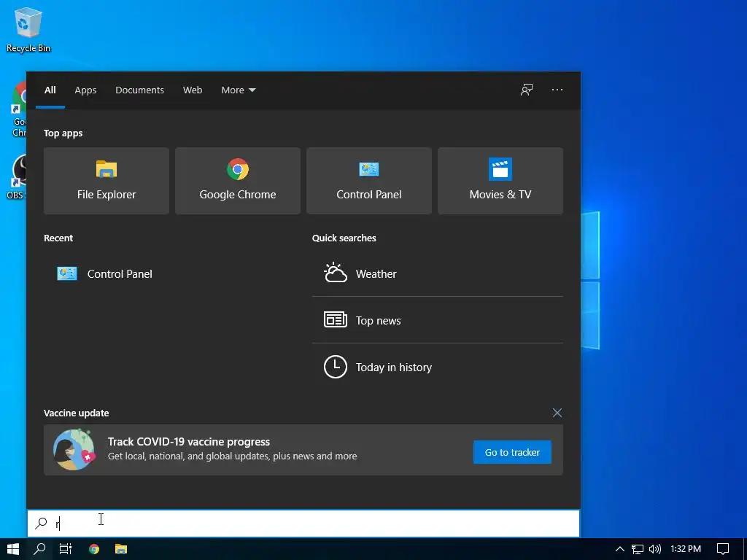Image resolution: width=747 pixels, height=560 pixels.
Task: Dismiss the Vaccine update card
Action: 557,413
